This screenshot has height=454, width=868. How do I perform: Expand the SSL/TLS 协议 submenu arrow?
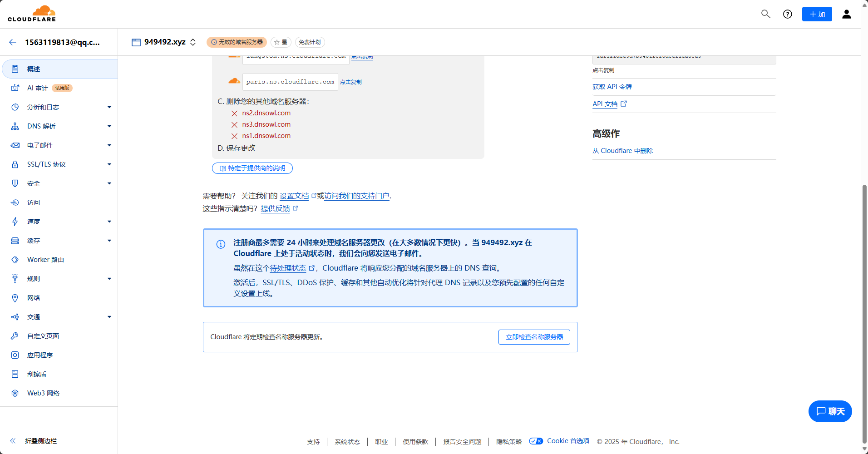(109, 164)
